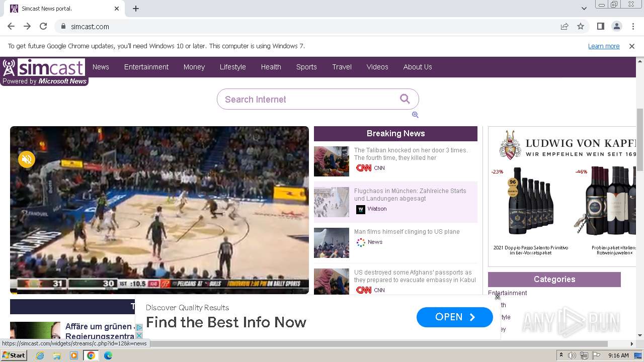Open Windows Media Player from taskbar

point(74,355)
